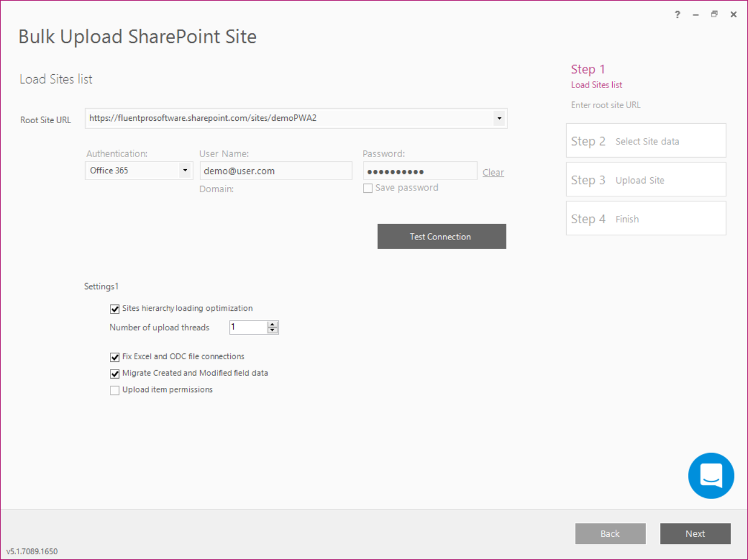Screen dimensions: 748x560
Task: Go to Step 3 Upload Site
Action: [x=646, y=180]
